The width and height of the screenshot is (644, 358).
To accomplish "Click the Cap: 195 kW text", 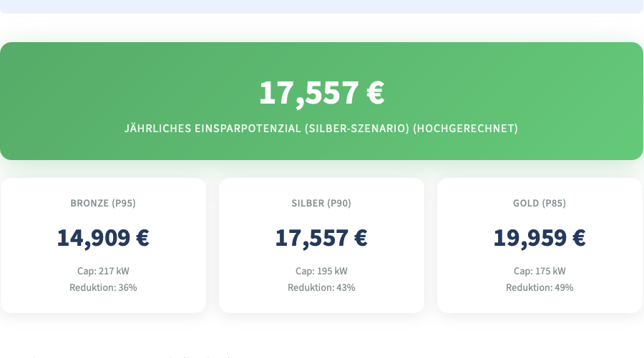I will (321, 271).
